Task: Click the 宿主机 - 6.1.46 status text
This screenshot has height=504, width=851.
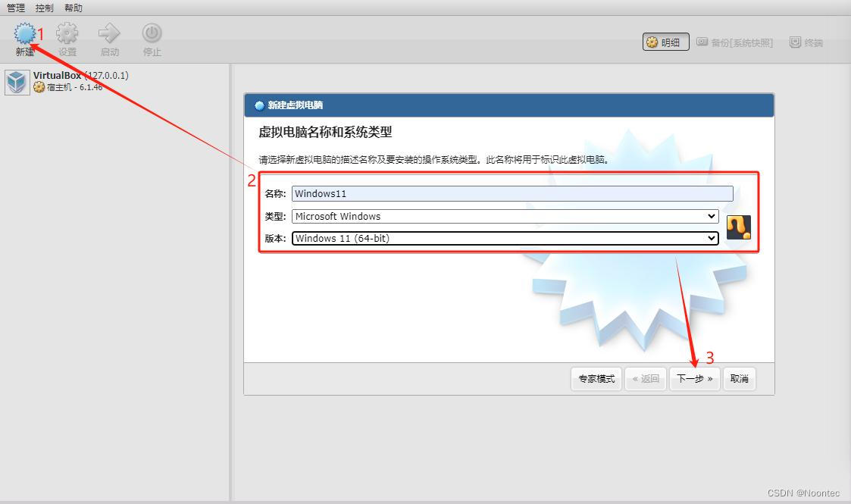Action: click(x=74, y=87)
